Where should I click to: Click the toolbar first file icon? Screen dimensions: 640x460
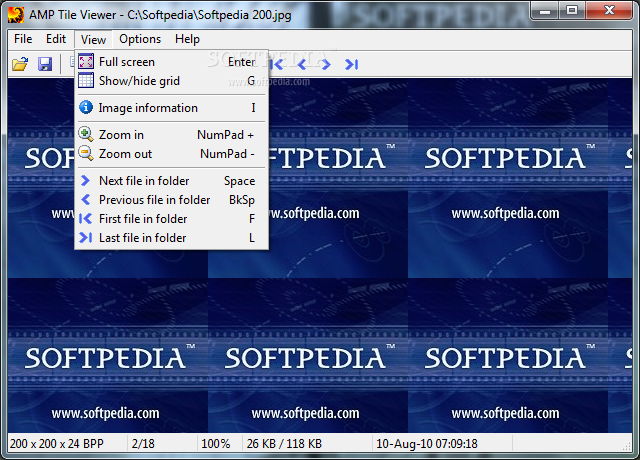(x=278, y=64)
